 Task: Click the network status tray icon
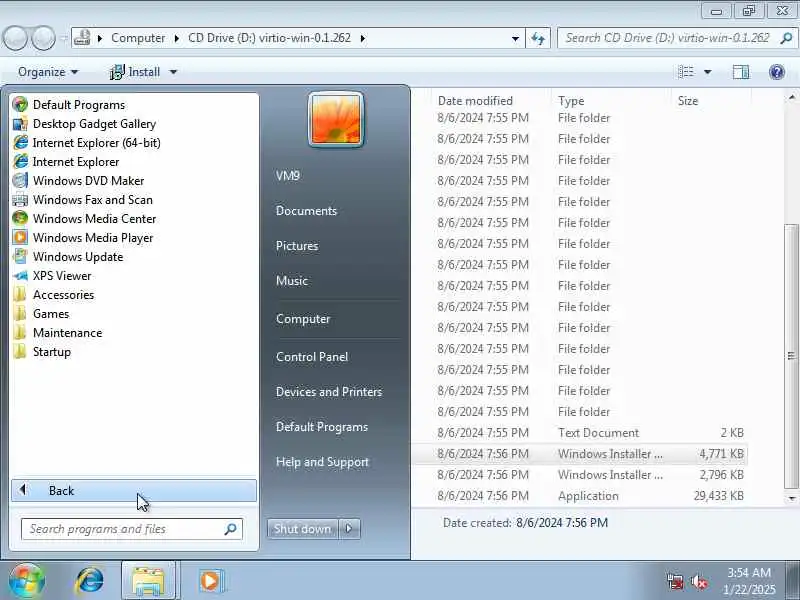675,581
